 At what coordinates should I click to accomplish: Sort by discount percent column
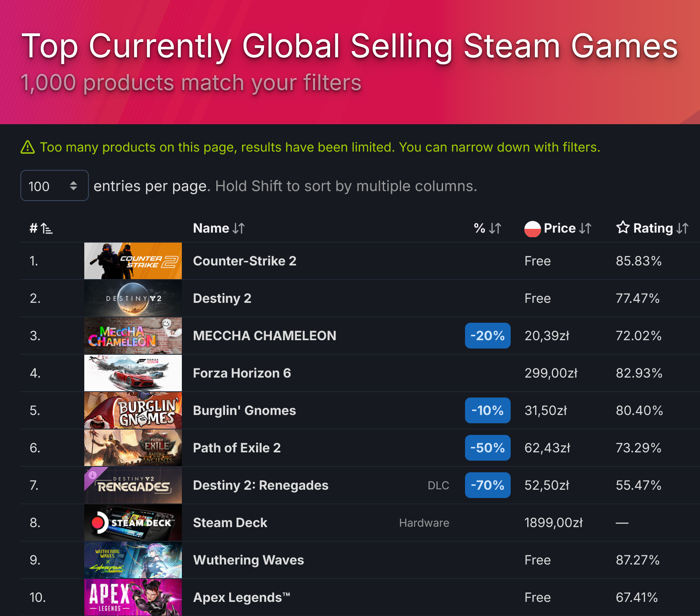487,228
